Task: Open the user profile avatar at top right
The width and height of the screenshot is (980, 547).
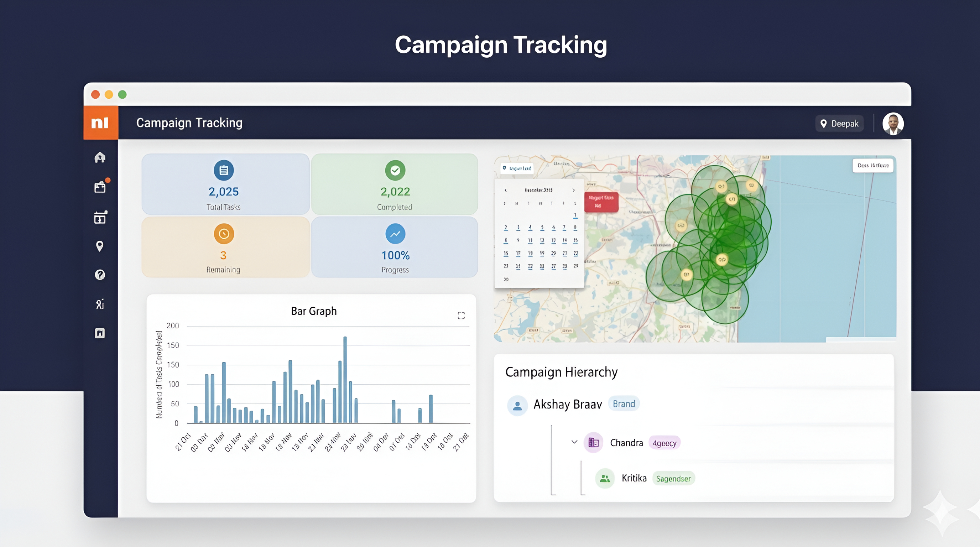Action: click(893, 123)
